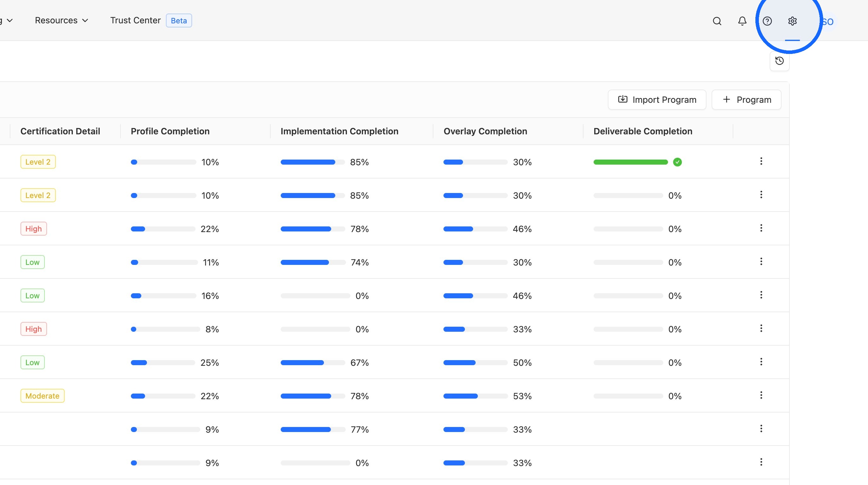Image resolution: width=868 pixels, height=485 pixels.
Task: Open the history clock icon
Action: click(x=779, y=61)
